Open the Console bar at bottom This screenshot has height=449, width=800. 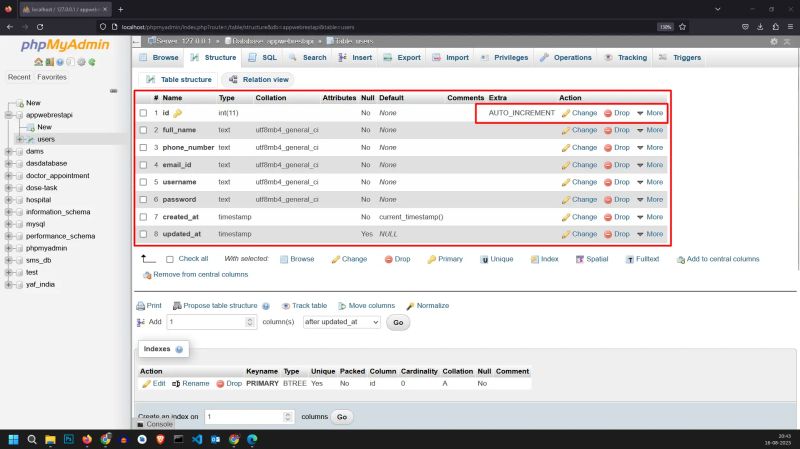point(155,425)
